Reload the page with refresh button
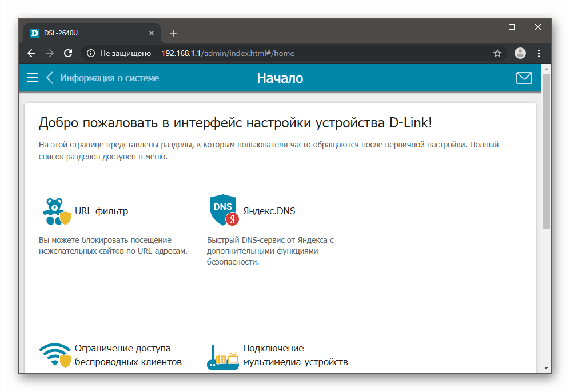Viewport: 570px width, 392px height. pyautogui.click(x=68, y=53)
